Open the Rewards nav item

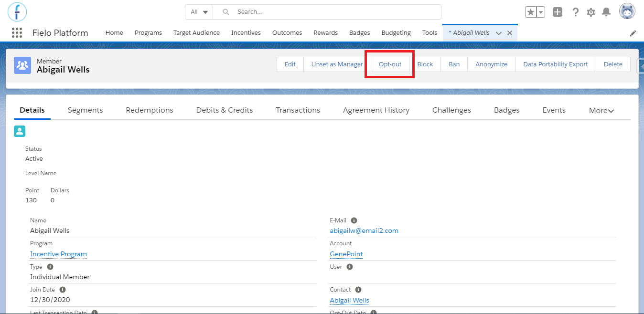click(x=325, y=33)
